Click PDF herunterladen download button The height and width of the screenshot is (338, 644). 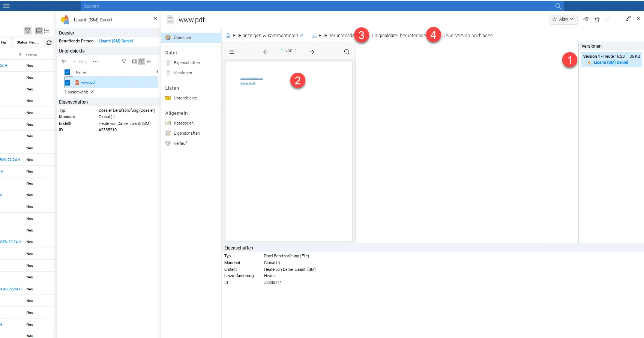tap(333, 36)
